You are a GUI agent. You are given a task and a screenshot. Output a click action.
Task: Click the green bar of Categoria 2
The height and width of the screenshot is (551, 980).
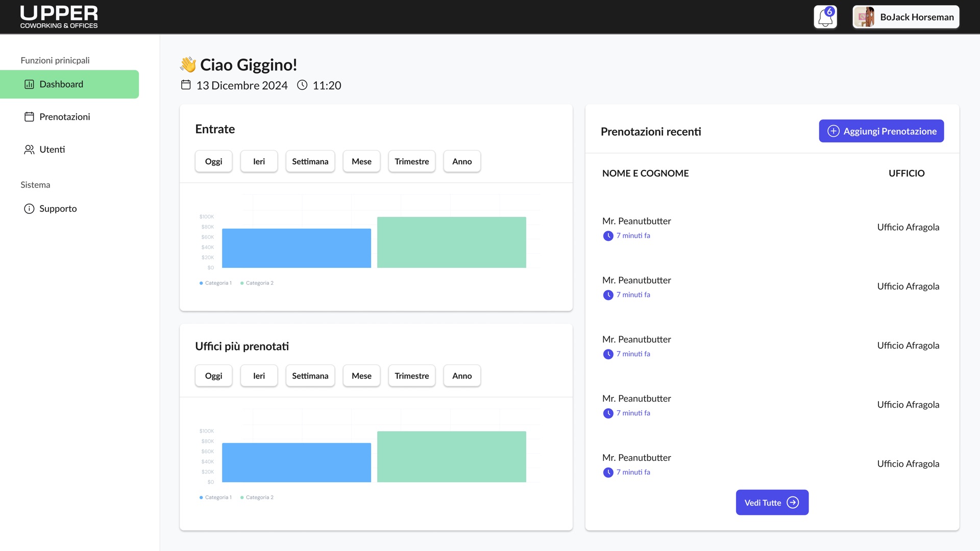tap(451, 242)
